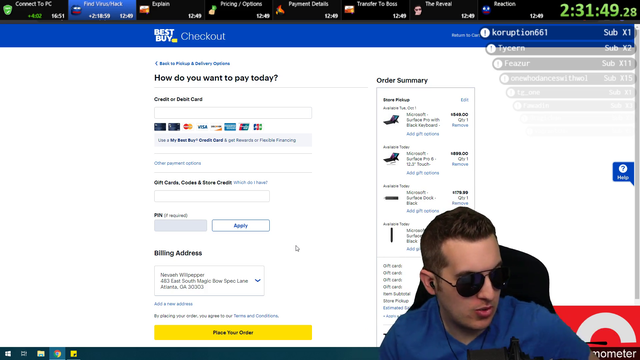Focus the Credit or Debit Card field
Viewport: 640px width, 360px height.
coord(233,113)
